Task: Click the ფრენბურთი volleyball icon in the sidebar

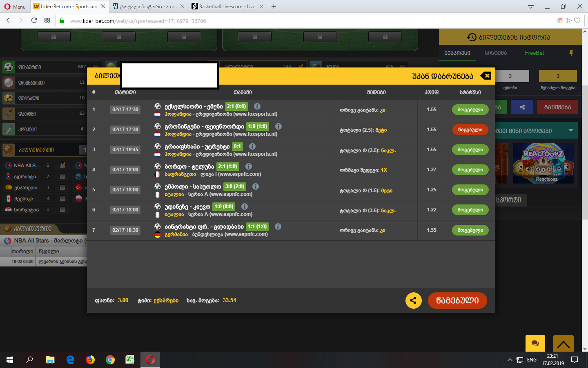Action: (x=8, y=83)
